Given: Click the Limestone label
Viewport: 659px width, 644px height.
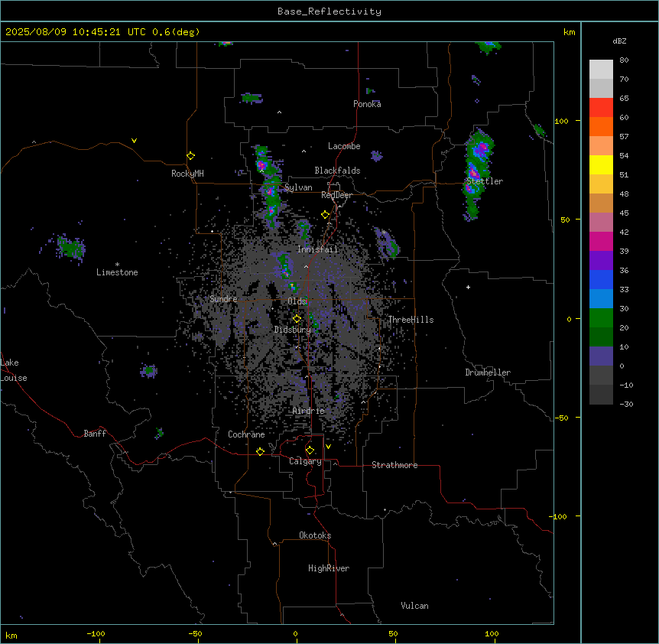Looking at the screenshot, I should [x=117, y=272].
